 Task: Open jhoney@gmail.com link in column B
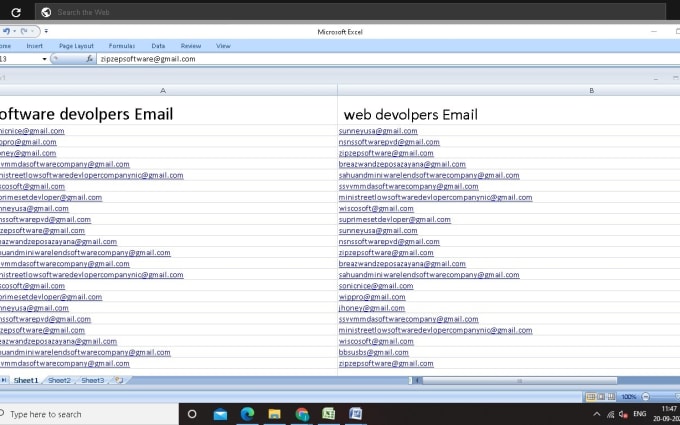(x=372, y=308)
